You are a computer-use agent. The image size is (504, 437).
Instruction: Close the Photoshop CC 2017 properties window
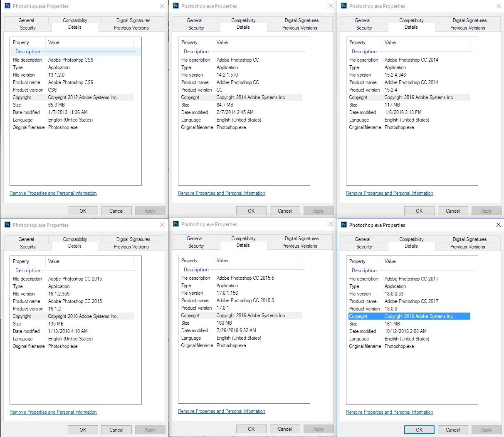pos(499,225)
